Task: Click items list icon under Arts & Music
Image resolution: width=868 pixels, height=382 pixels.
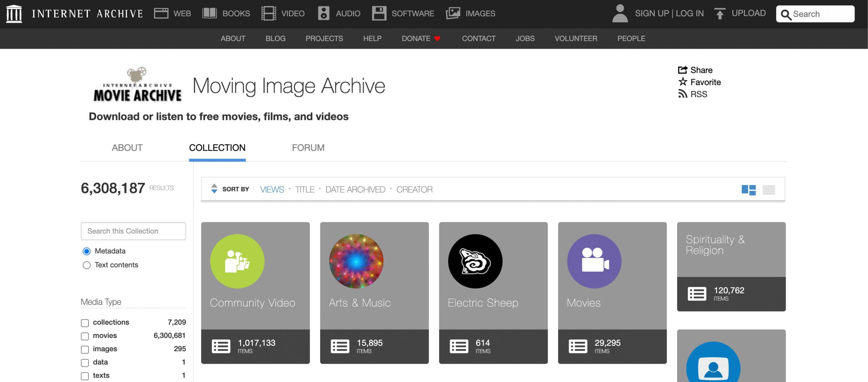Action: point(340,346)
